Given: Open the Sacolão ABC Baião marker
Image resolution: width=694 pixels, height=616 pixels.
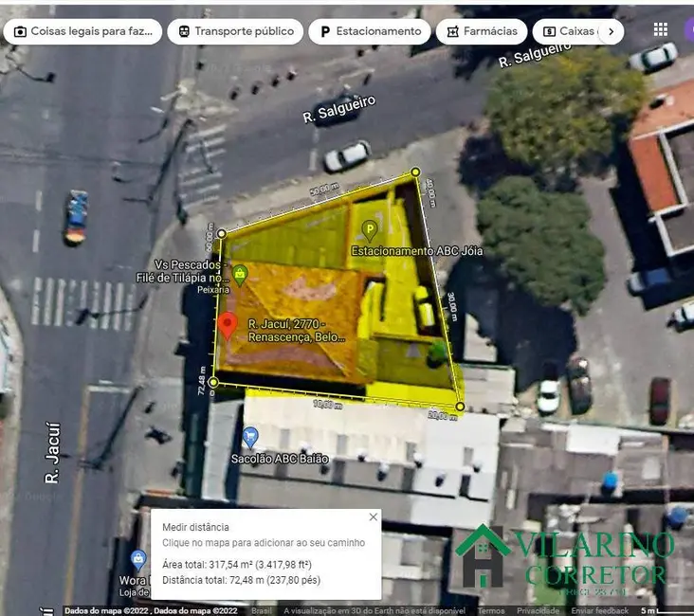Looking at the screenshot, I should pos(250,437).
